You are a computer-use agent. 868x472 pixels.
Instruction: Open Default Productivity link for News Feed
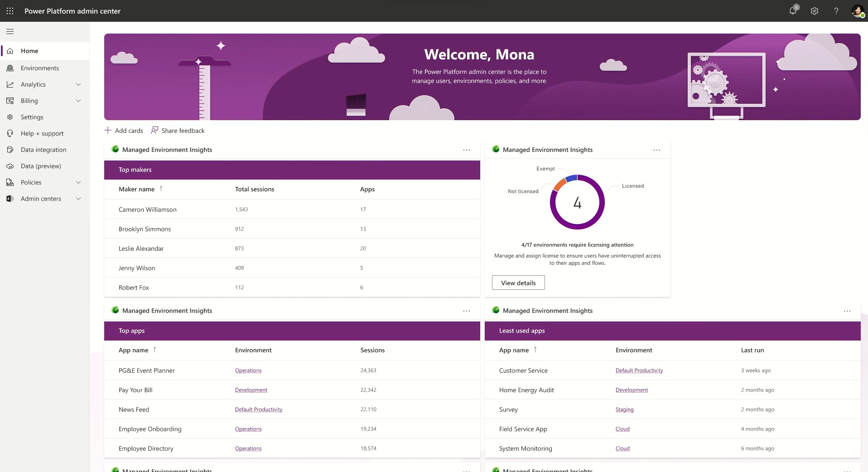tap(259, 409)
